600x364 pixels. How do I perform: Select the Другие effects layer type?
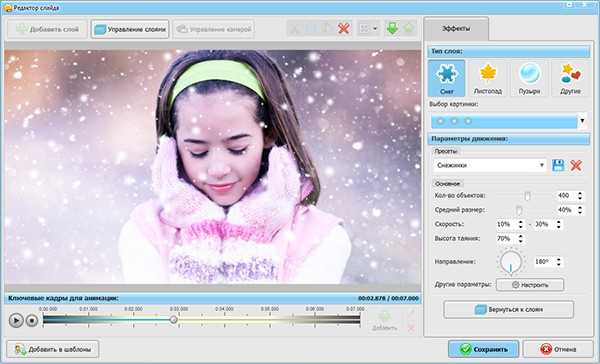(x=570, y=78)
